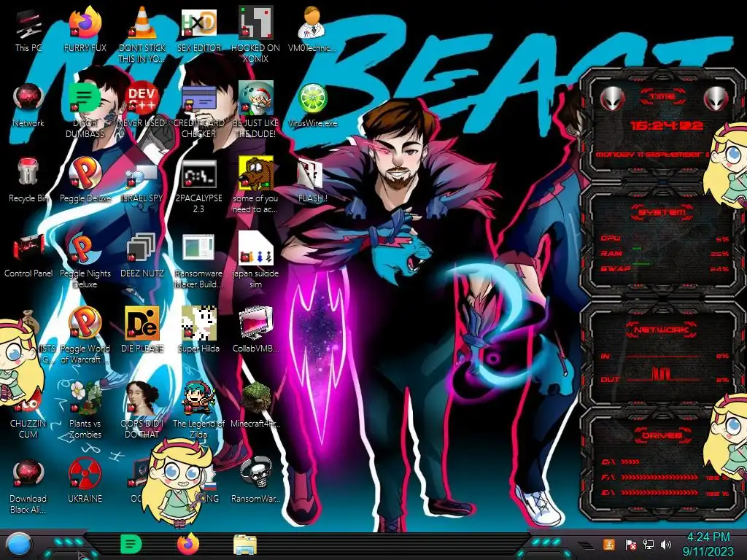Open the DIE PLEASE shortcut

142,330
